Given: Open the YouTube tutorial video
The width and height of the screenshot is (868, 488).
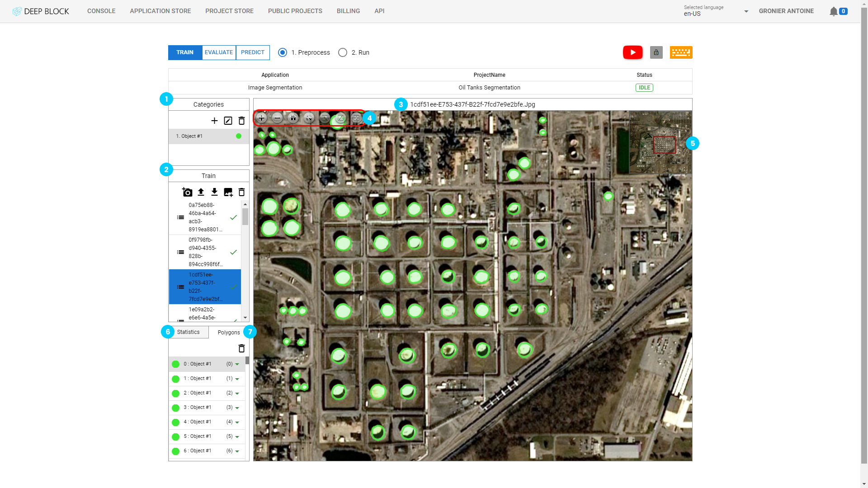Looking at the screenshot, I should tap(632, 52).
